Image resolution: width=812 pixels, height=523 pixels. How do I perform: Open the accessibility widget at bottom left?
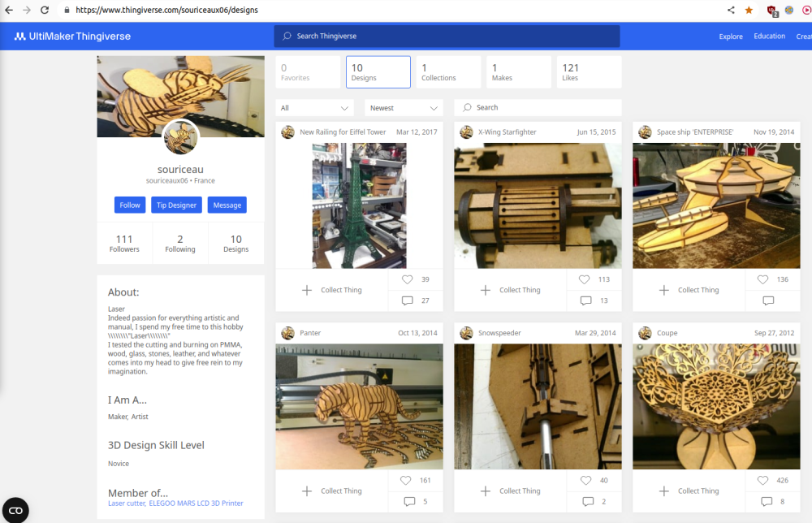click(15, 510)
